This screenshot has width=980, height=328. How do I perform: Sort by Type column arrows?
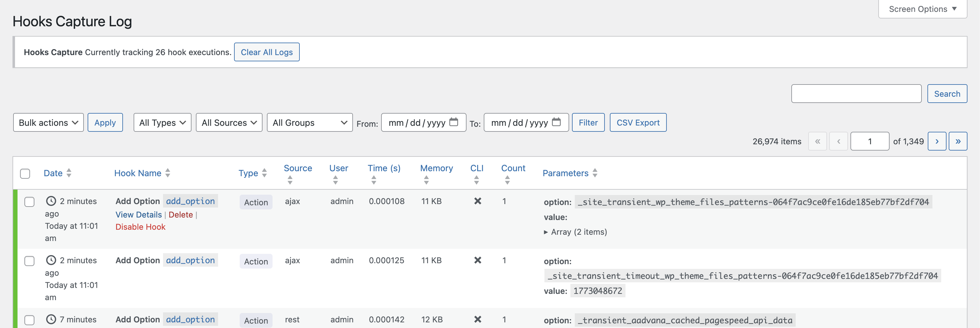pos(264,173)
